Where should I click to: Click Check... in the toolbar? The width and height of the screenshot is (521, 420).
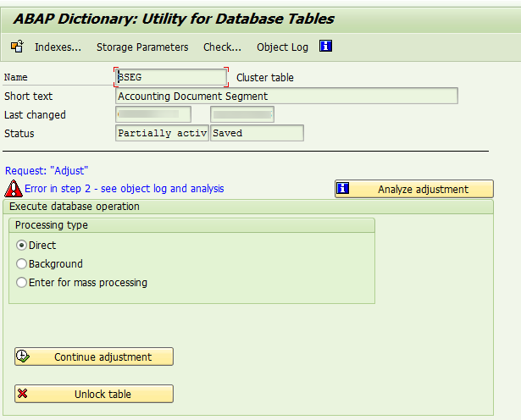tap(222, 47)
